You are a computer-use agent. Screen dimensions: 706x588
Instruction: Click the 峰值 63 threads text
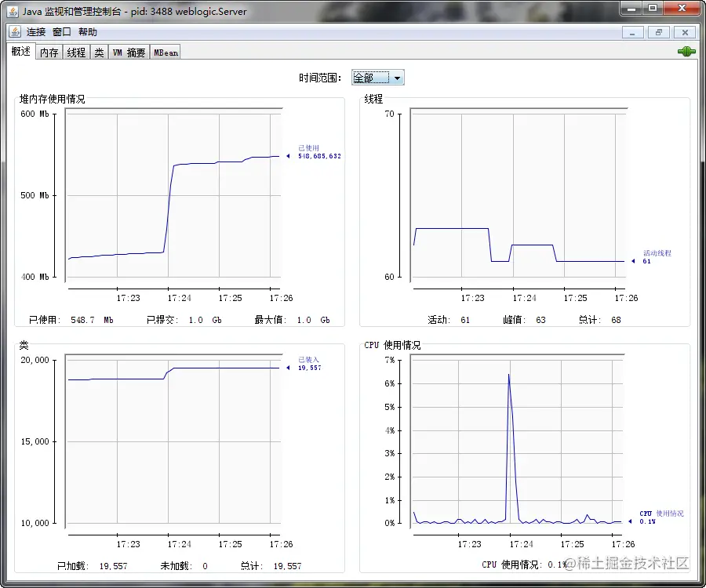pos(524,320)
